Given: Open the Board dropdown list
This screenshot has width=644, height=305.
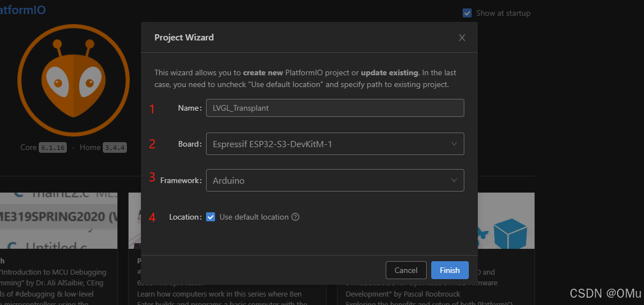Looking at the screenshot, I should pos(335,144).
